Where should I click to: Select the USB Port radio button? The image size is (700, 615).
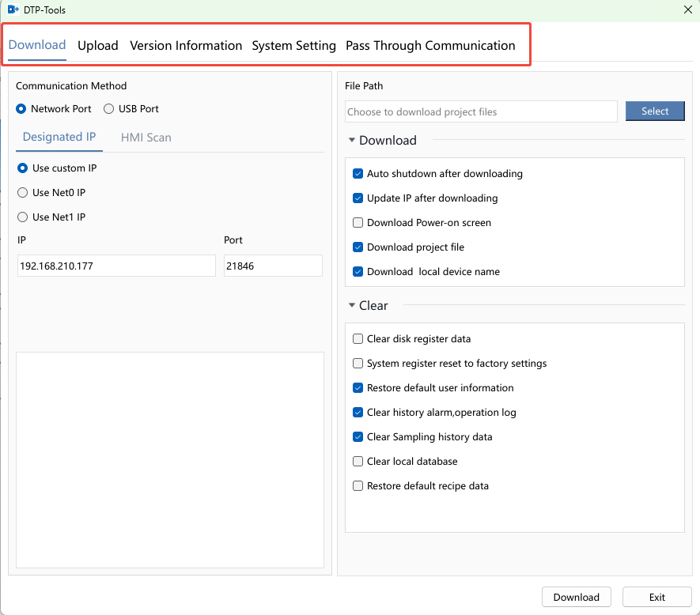108,109
